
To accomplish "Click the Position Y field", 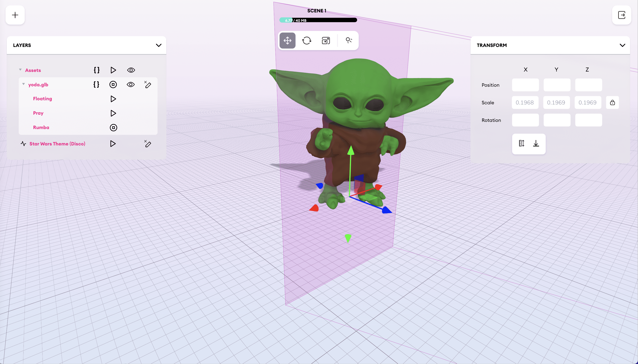I will tap(557, 85).
